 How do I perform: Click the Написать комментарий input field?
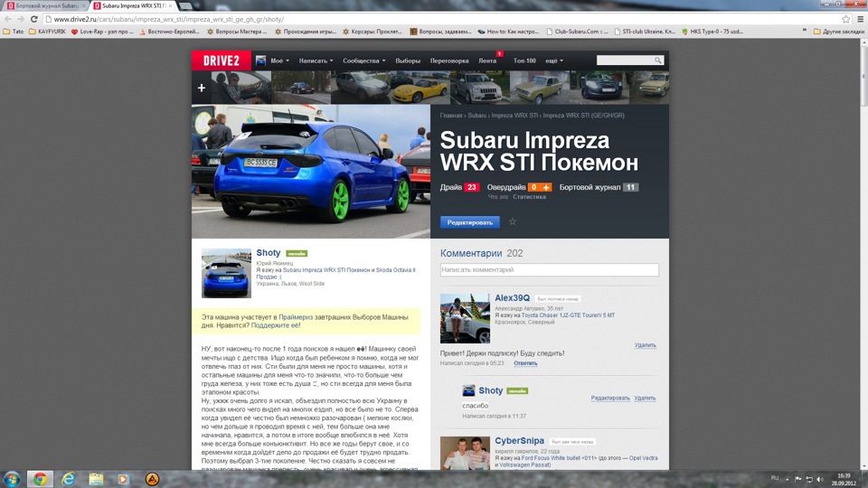(x=549, y=269)
